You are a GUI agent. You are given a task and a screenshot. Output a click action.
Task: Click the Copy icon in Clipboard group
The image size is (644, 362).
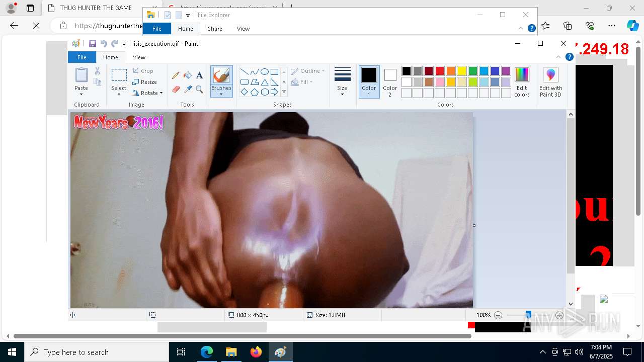pyautogui.click(x=98, y=82)
